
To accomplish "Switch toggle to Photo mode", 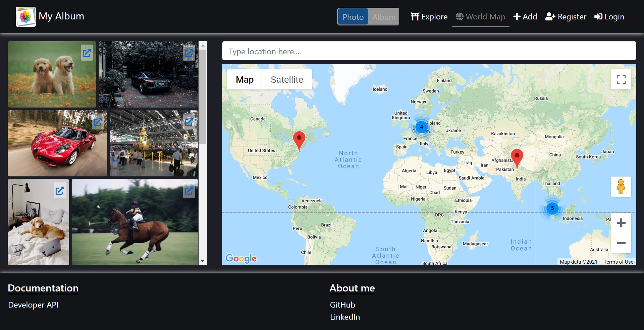I will pyautogui.click(x=353, y=17).
